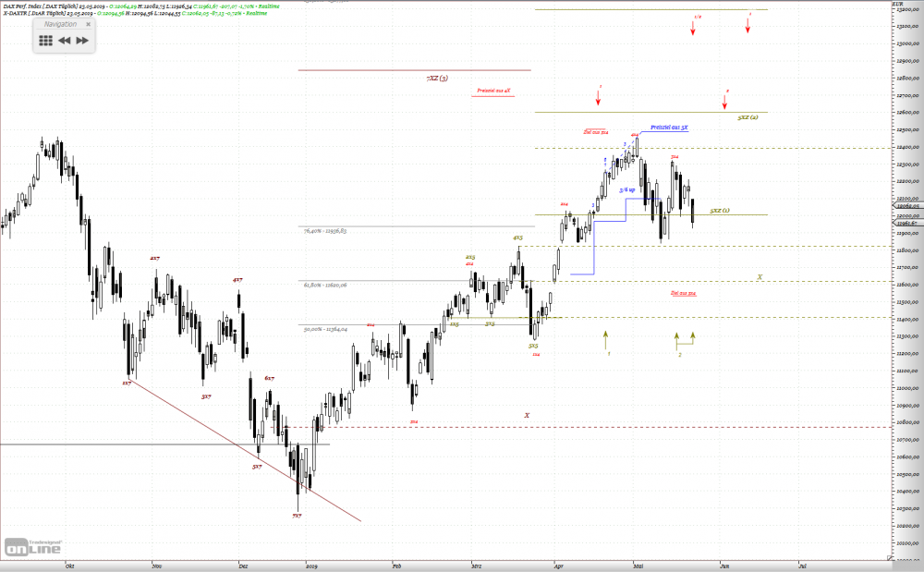The height and width of the screenshot is (572, 924).
Task: Click the Dez label on time axis
Action: 243,566
